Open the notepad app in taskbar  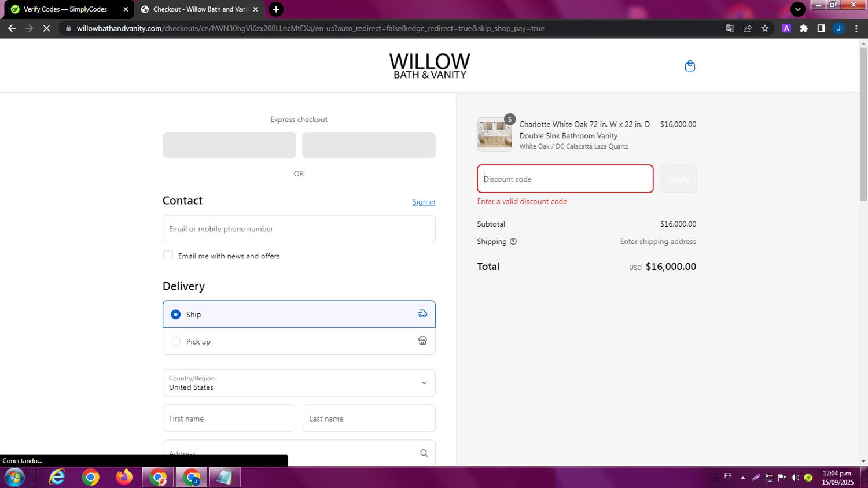(x=225, y=478)
